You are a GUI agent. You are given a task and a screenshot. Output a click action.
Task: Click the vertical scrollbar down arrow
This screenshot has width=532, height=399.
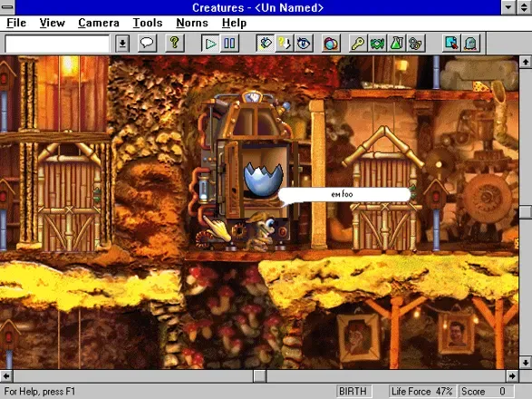click(x=526, y=363)
